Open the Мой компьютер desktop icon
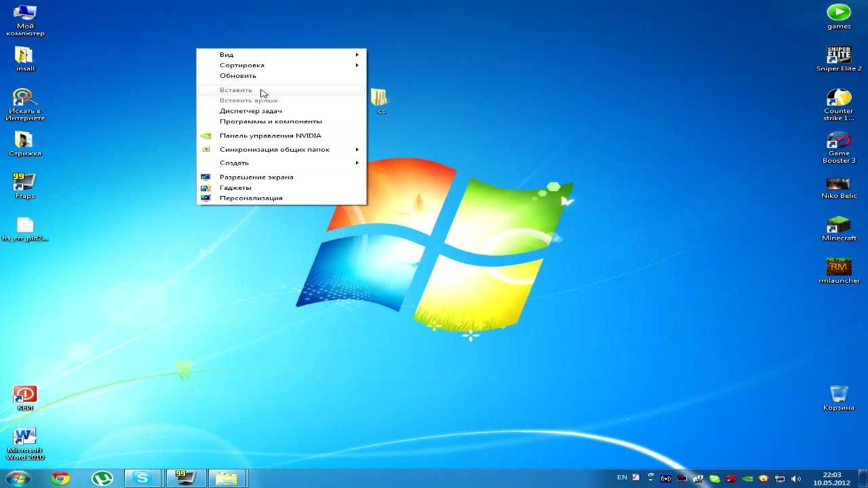This screenshot has height=488, width=868. 25,20
